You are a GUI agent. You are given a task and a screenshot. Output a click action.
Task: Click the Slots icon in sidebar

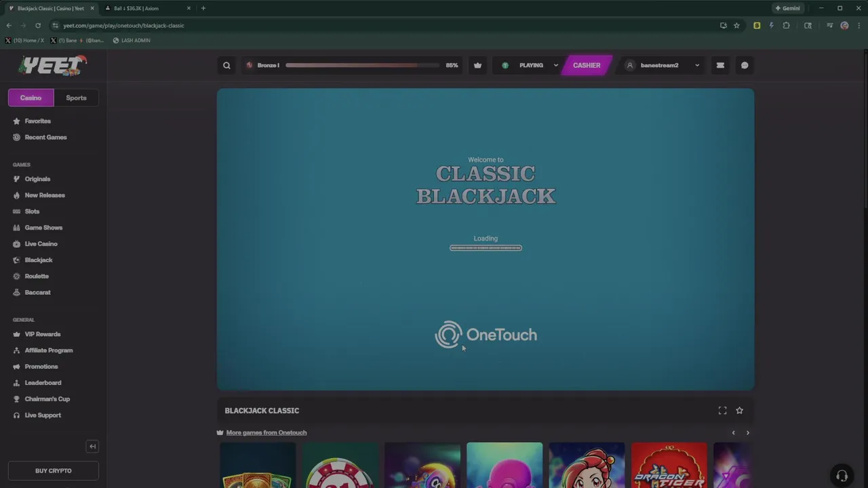coord(17,211)
